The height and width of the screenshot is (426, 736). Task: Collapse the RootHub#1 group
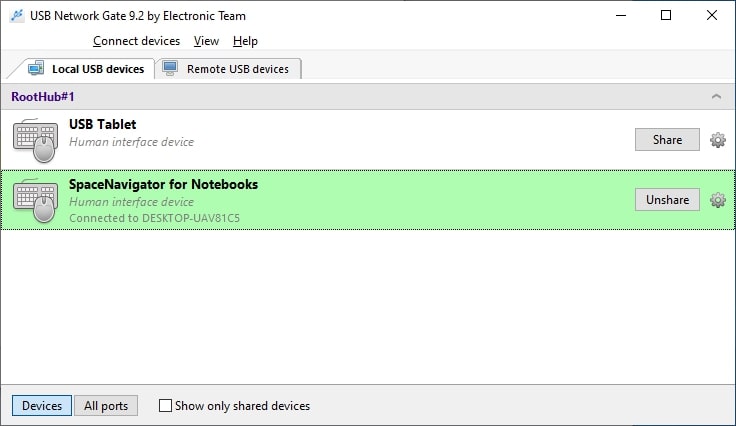click(x=716, y=97)
